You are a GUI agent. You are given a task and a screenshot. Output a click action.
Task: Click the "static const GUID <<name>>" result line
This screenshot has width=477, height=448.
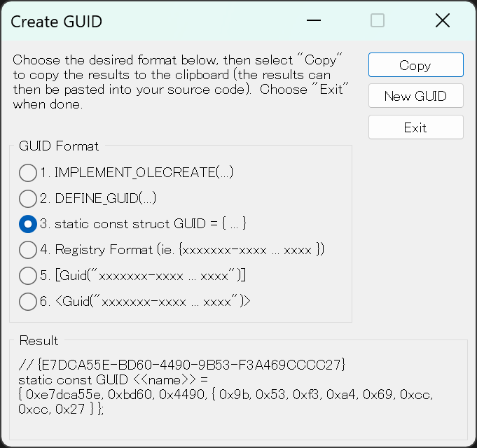(114, 379)
